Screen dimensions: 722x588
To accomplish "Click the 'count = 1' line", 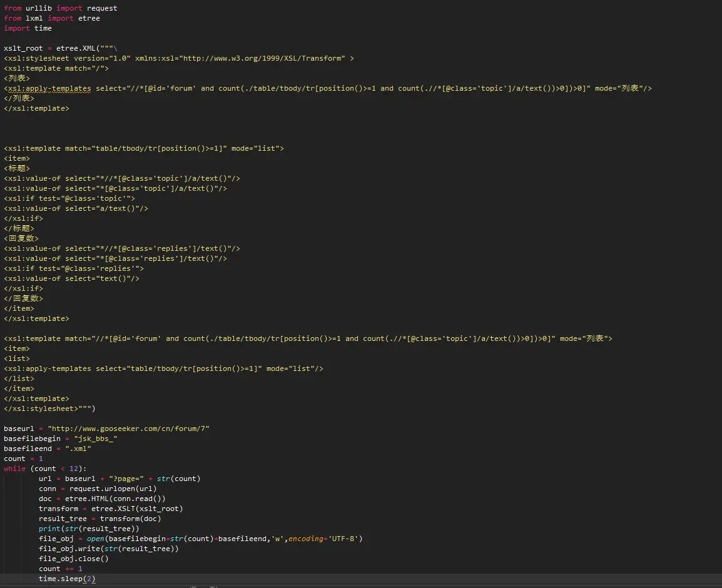I will (23, 459).
